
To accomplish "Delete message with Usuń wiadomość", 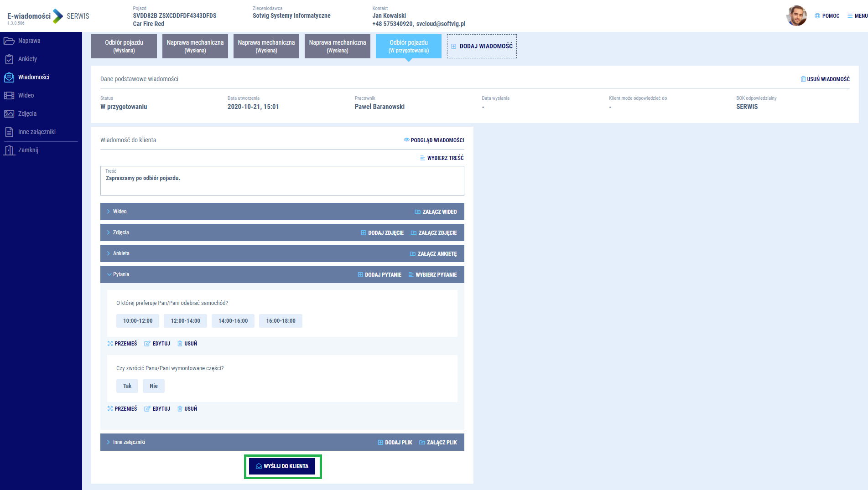I will 825,79.
